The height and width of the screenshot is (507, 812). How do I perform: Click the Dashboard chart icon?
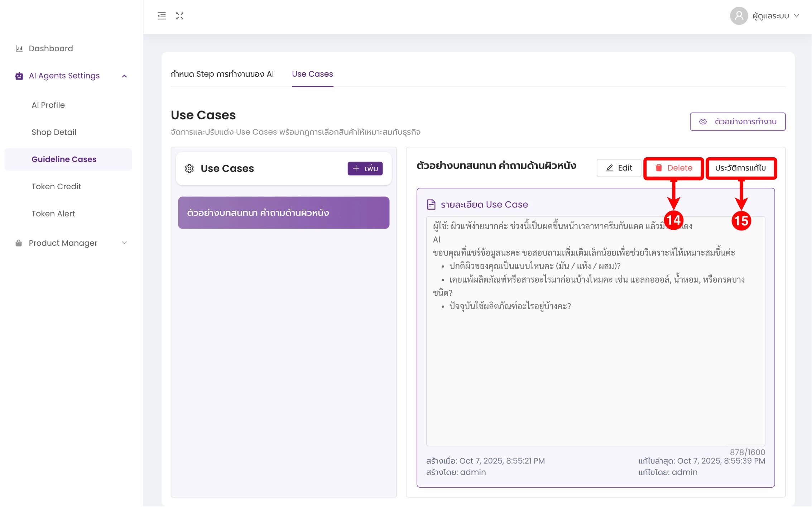19,48
